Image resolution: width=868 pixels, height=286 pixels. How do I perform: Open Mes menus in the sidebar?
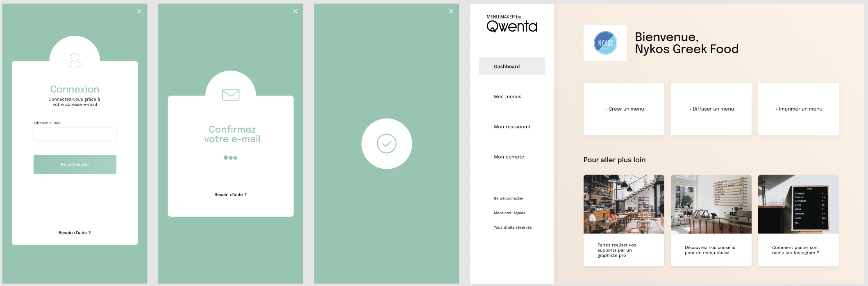point(507,97)
